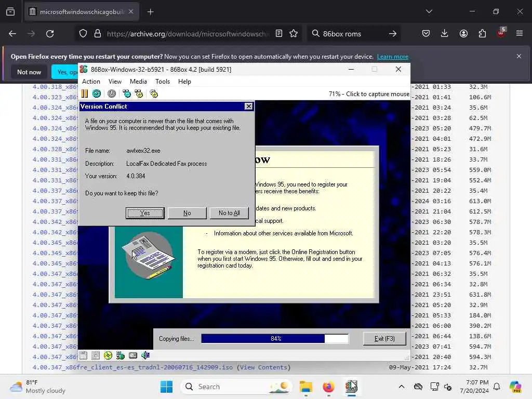Click No to All button
Viewport: 532px width, 399px height.
coord(229,213)
